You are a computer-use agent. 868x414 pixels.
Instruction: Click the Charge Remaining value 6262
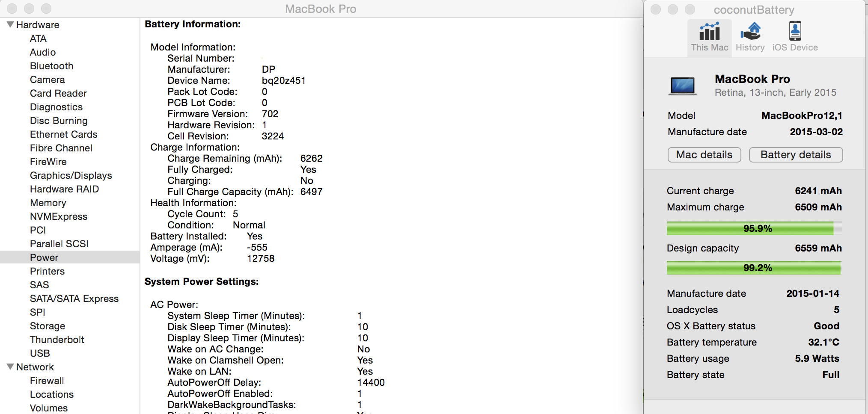tap(311, 158)
